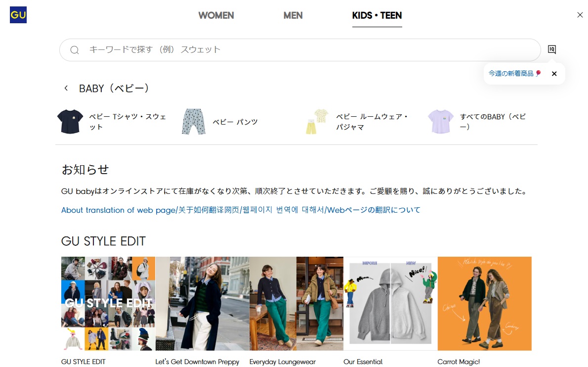Click navy baby T-shirt icon
The width and height of the screenshot is (588, 367).
(x=70, y=122)
